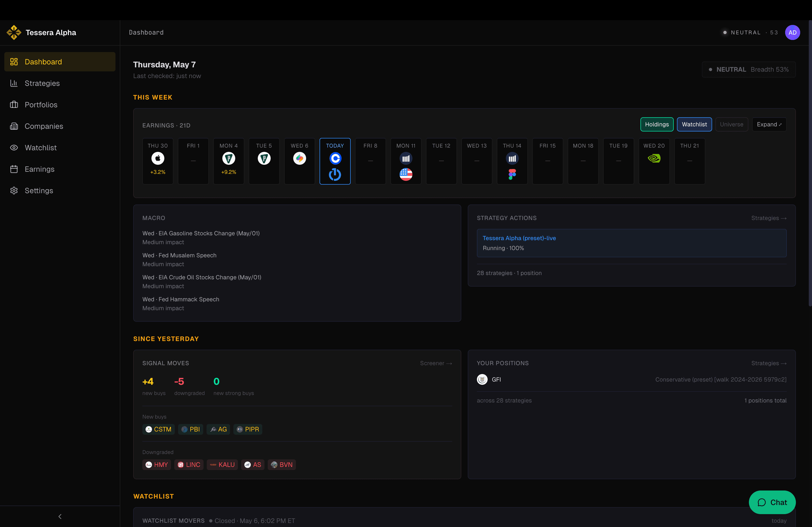
Task: Click the AS downgraded chip
Action: point(253,465)
